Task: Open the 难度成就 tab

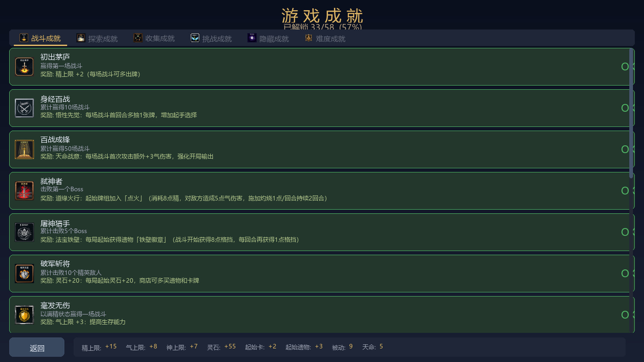Action: pos(325,38)
